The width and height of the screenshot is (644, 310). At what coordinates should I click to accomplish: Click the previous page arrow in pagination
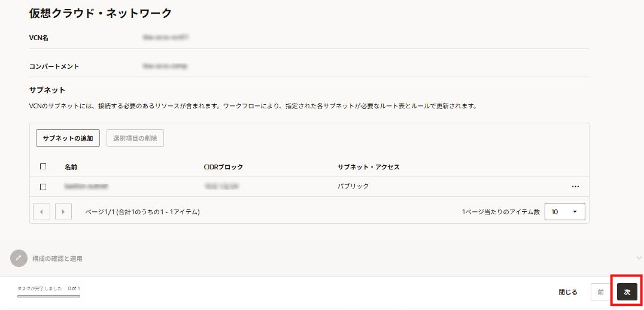(41, 212)
